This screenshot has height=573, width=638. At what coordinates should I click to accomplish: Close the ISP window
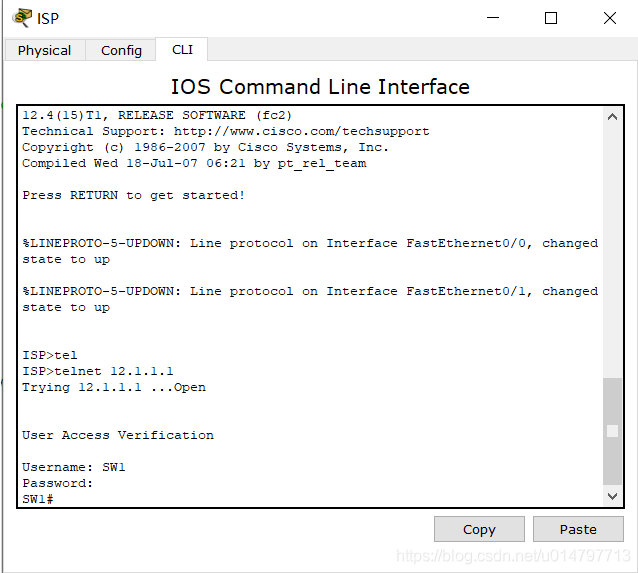pyautogui.click(x=610, y=18)
